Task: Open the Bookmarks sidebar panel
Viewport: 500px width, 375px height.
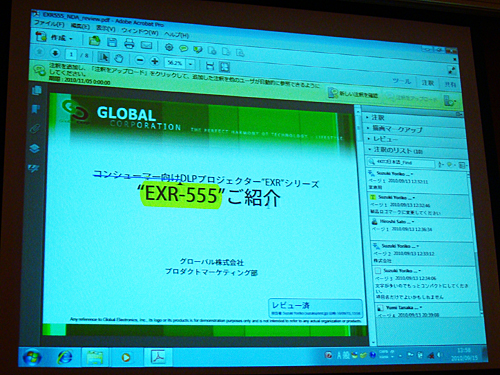Action: [36, 109]
